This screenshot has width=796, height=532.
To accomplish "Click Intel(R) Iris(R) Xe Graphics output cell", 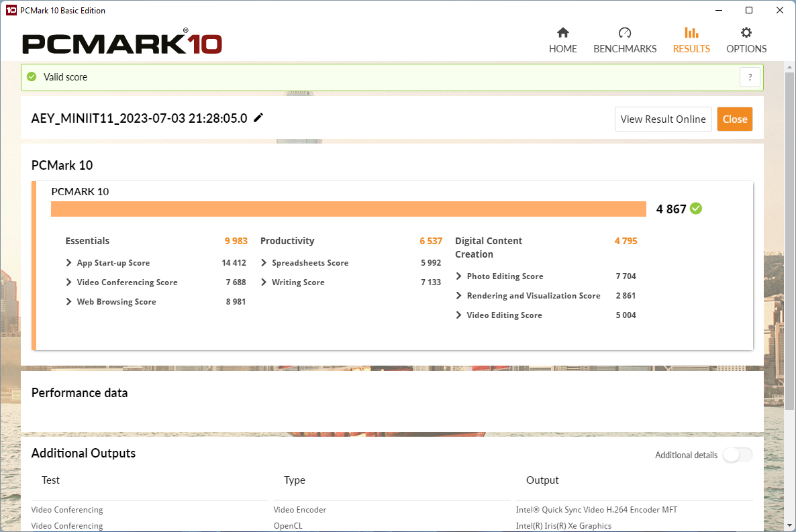I will [564, 526].
